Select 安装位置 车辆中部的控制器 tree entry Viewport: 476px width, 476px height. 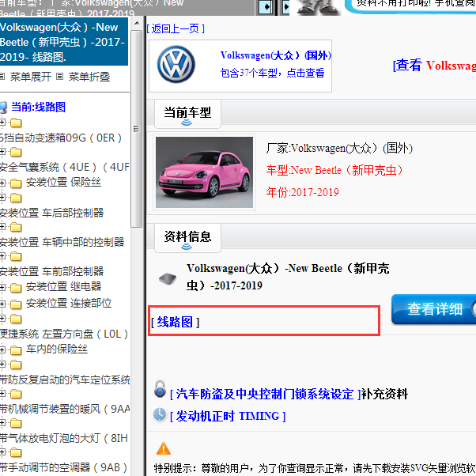coord(62,242)
